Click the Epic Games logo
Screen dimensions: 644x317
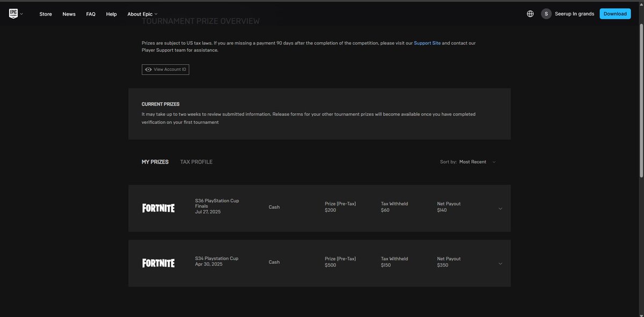[x=13, y=14]
